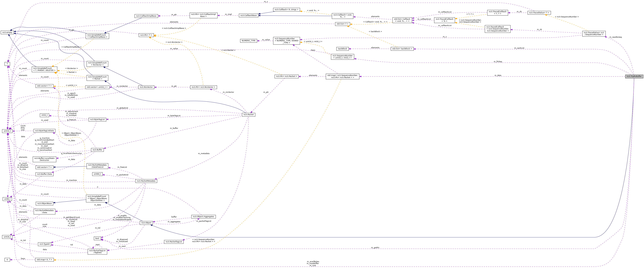Open ns3::SequenceNumber< NUMERIC_TYPE, SIGNED_TYPE > node
Screen dimensions: 644x268
click(x=286, y=41)
